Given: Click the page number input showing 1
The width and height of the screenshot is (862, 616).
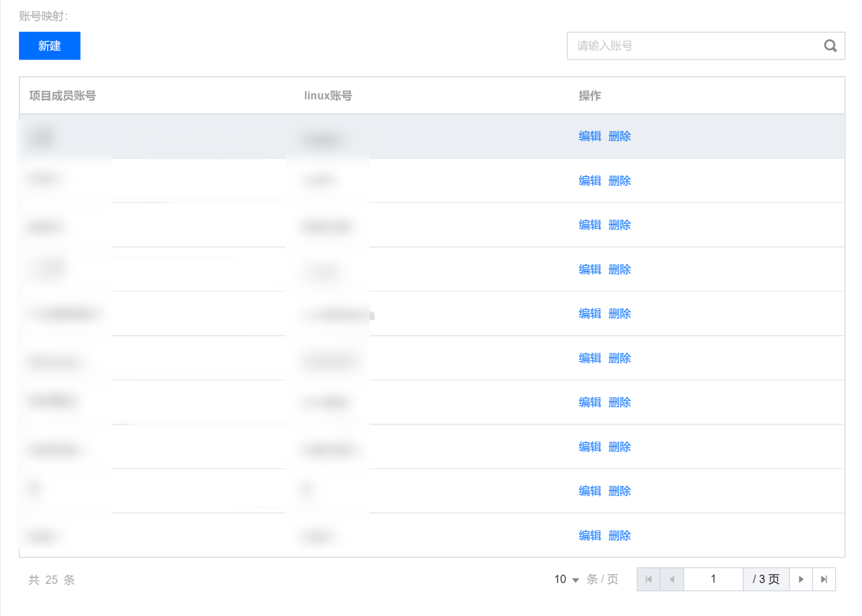Looking at the screenshot, I should [x=713, y=579].
